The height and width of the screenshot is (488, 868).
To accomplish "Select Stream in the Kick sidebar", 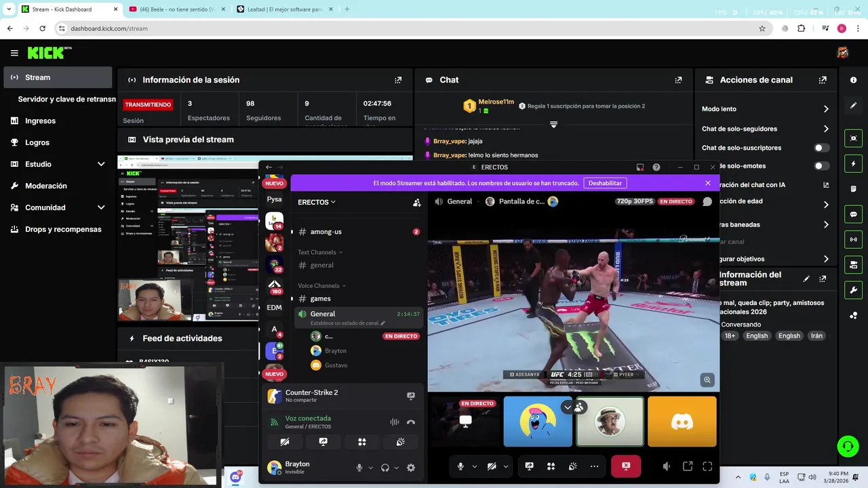I will point(58,77).
